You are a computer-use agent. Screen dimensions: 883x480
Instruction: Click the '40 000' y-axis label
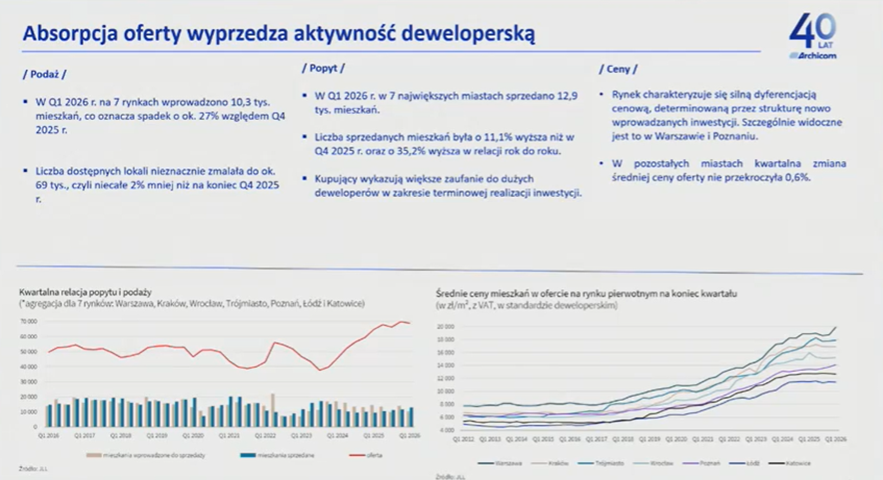28,367
